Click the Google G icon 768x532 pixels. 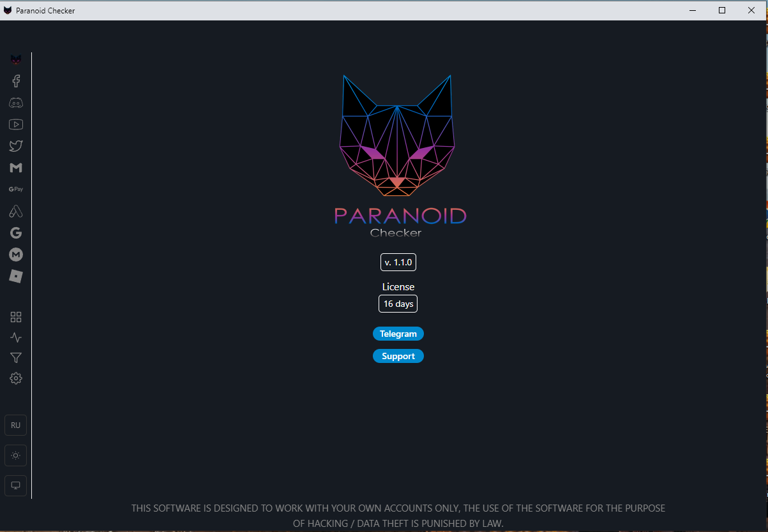pyautogui.click(x=16, y=233)
